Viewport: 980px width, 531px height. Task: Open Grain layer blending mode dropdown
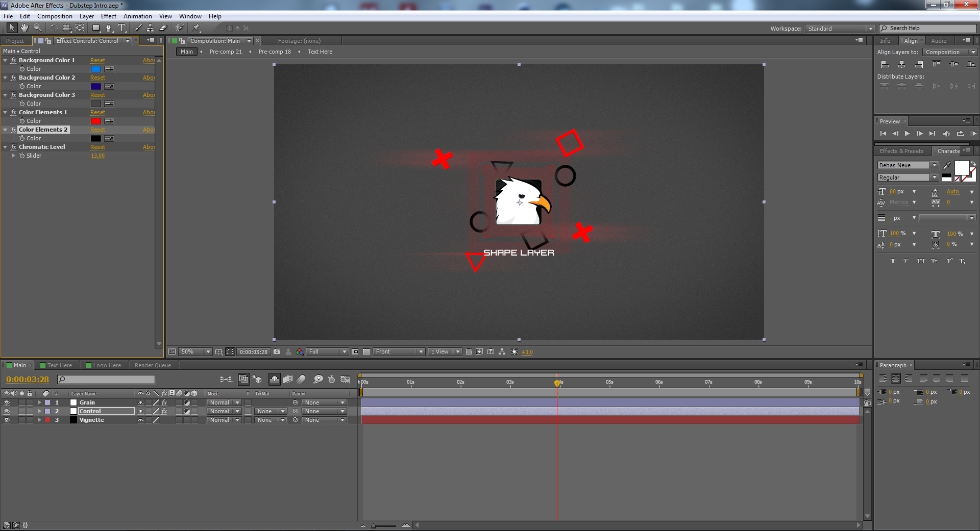[x=224, y=402]
